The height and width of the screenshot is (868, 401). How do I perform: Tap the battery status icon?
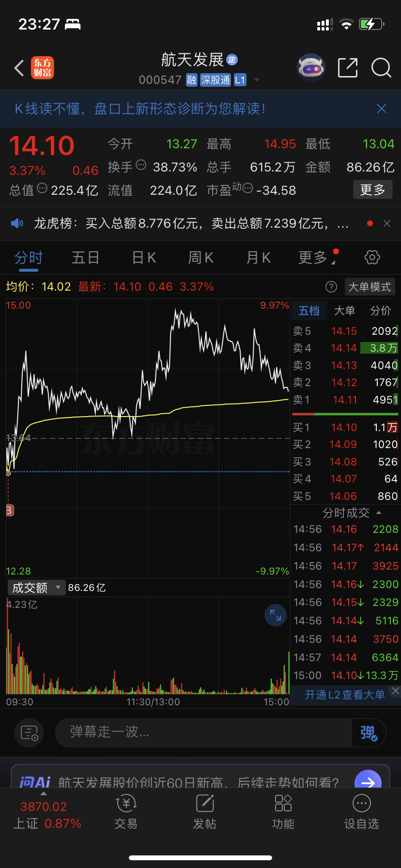click(372, 24)
